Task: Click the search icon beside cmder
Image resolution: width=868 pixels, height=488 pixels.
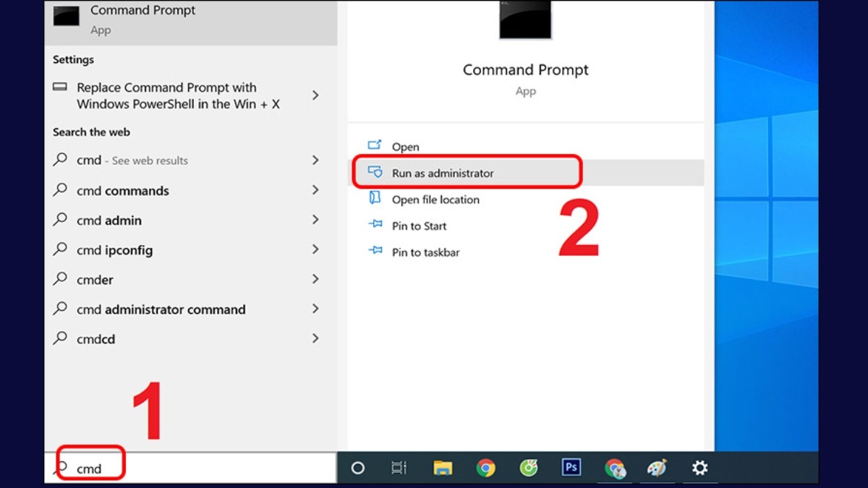Action: 60,278
